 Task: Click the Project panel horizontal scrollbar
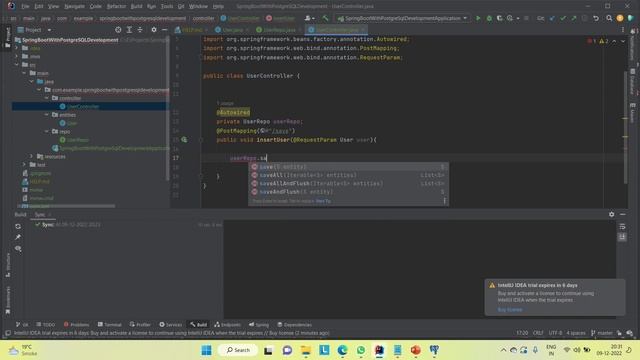67,206
